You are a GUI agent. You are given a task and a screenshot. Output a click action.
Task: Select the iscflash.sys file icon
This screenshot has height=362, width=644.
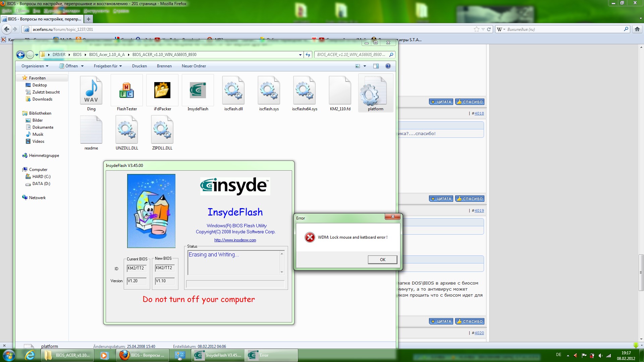269,90
